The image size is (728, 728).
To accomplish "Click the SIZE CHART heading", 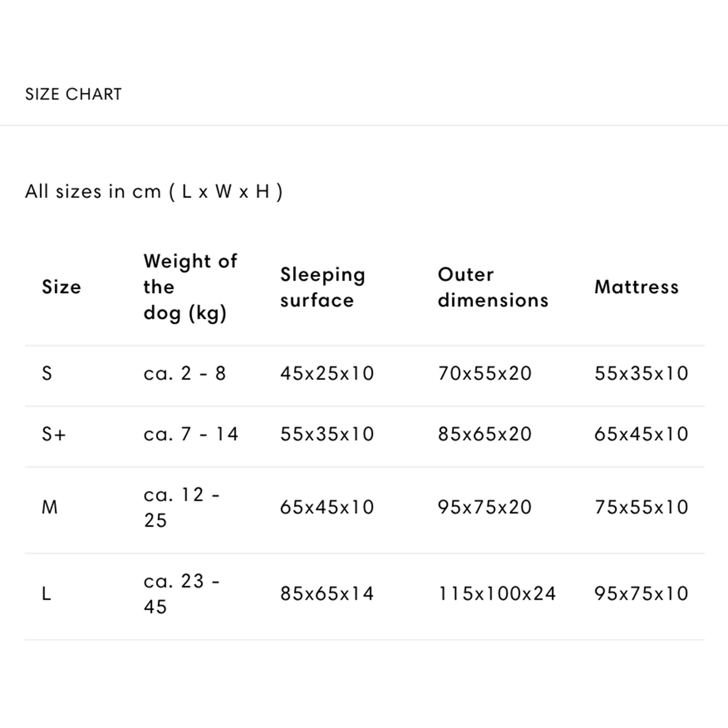I will point(73,94).
